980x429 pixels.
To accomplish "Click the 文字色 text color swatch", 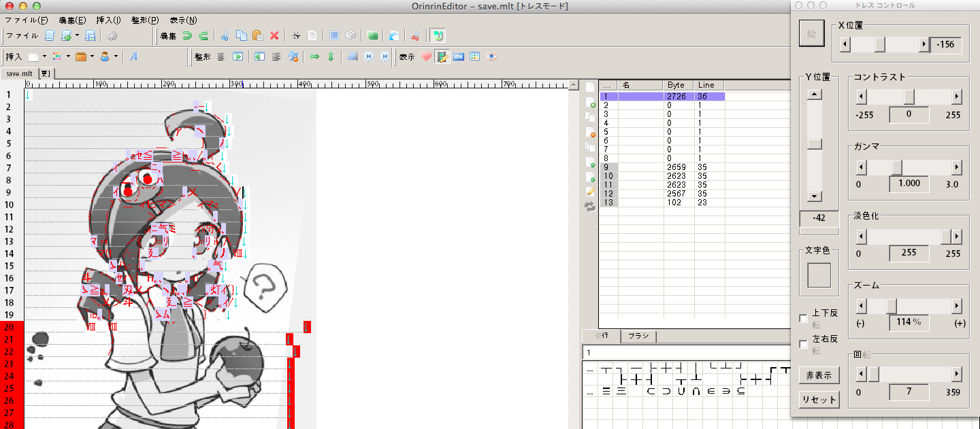I will click(819, 275).
